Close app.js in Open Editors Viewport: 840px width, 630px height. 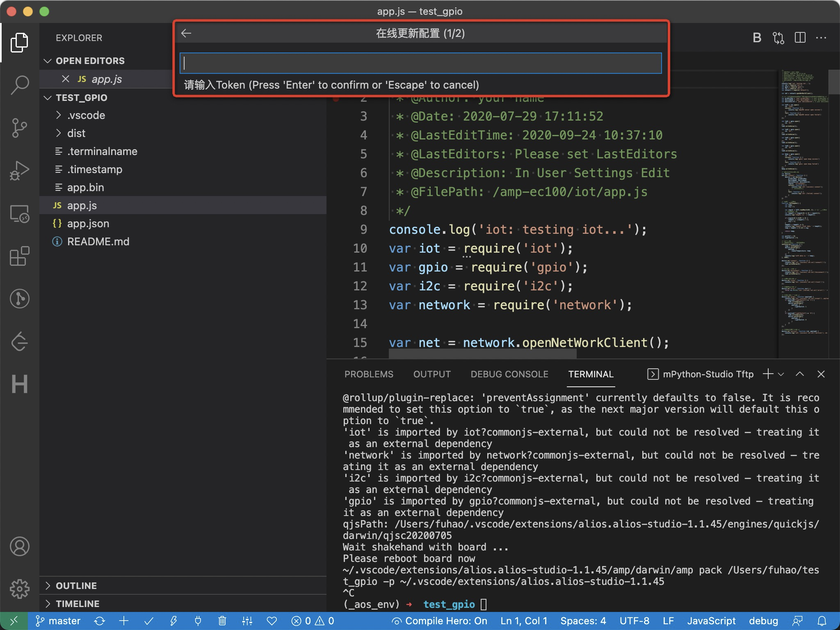point(66,79)
